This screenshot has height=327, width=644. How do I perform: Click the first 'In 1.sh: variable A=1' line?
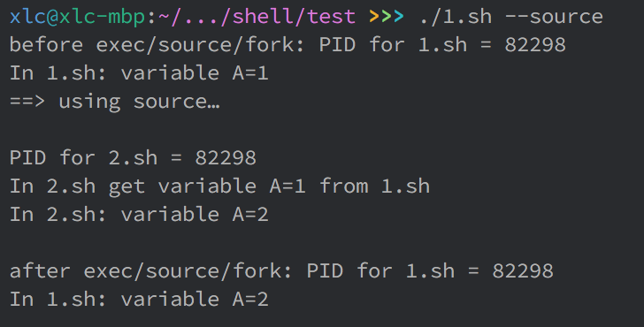pos(139,73)
